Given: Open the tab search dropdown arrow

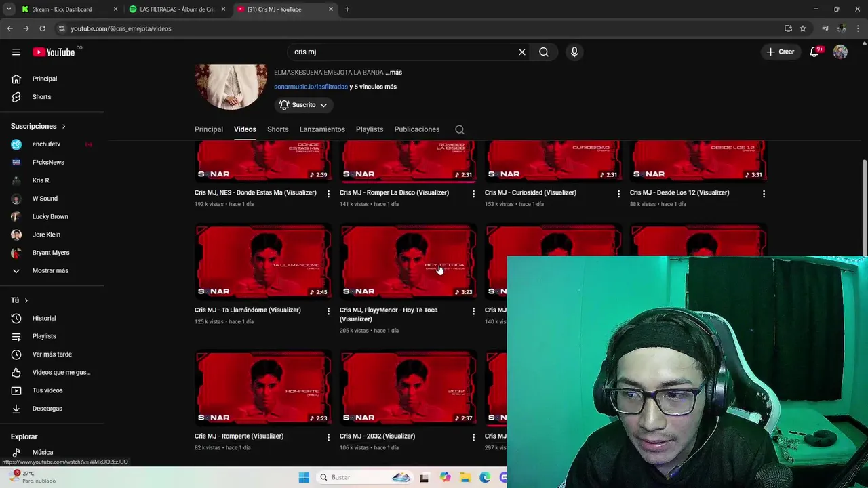Looking at the screenshot, I should pyautogui.click(x=9, y=9).
